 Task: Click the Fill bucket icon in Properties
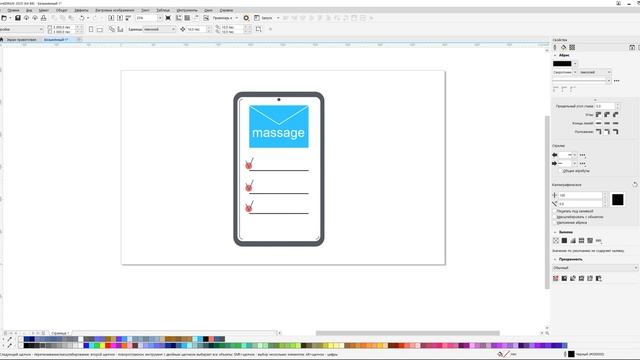click(564, 47)
